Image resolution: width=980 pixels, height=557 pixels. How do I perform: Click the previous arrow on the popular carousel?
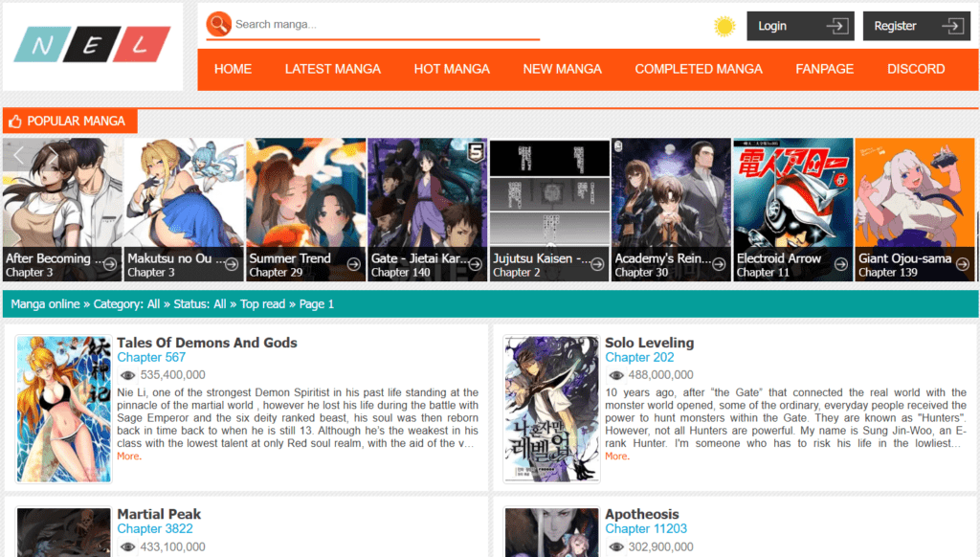tap(18, 155)
